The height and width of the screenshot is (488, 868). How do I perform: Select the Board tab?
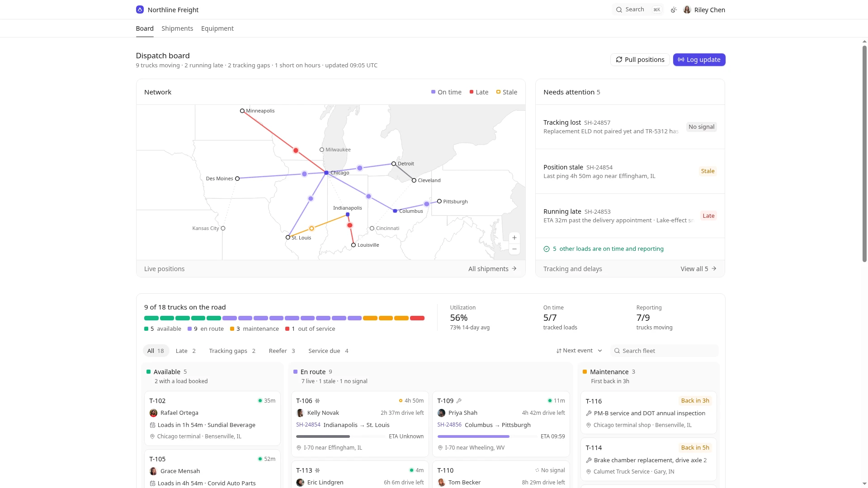pos(145,28)
